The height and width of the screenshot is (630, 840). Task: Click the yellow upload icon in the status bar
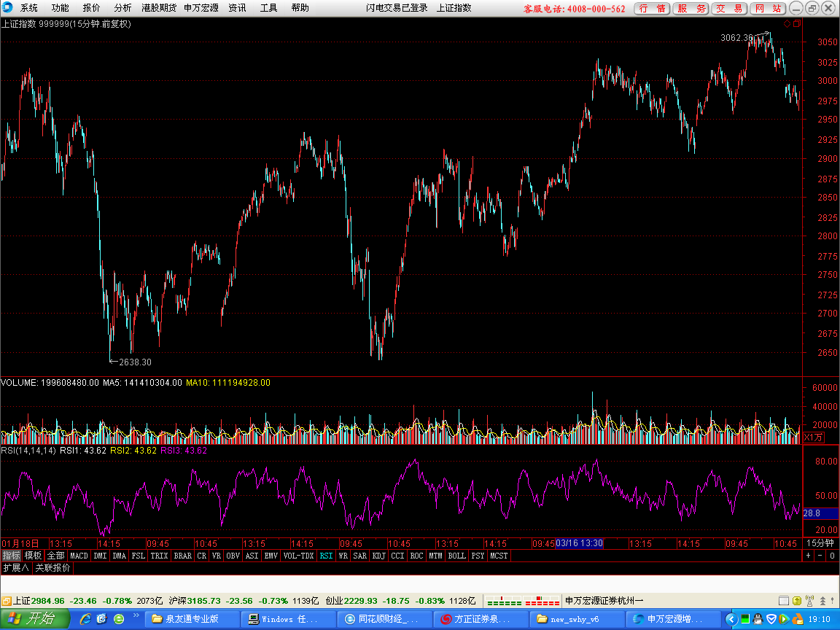click(x=796, y=601)
